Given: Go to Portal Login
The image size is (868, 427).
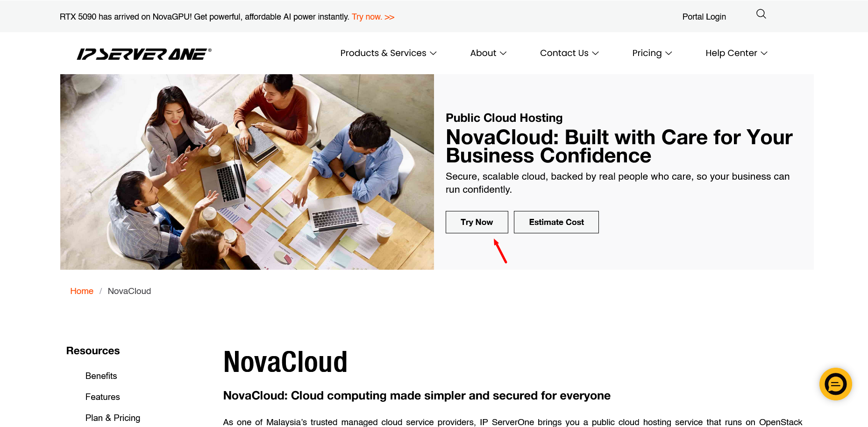Looking at the screenshot, I should pyautogui.click(x=704, y=17).
